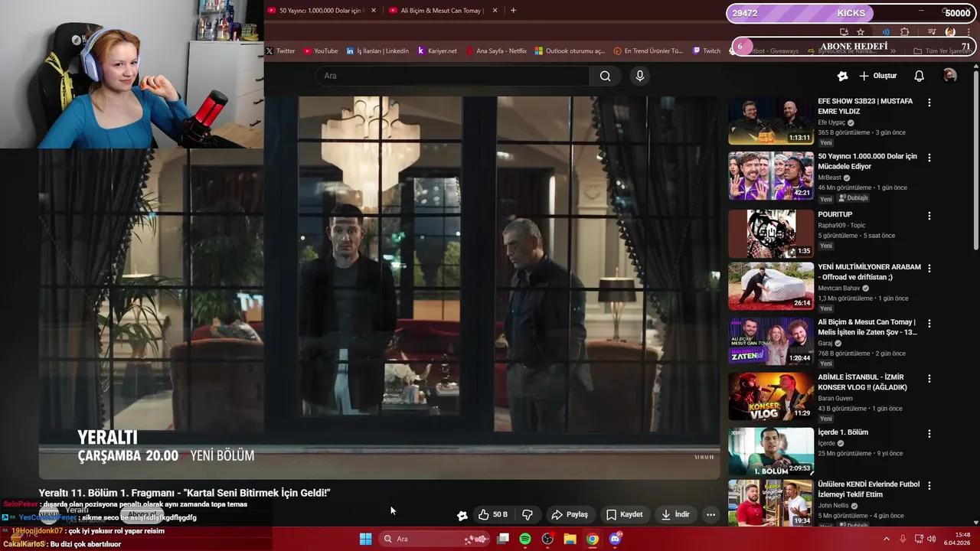Open the three-dot more actions menu under video

pos(710,514)
